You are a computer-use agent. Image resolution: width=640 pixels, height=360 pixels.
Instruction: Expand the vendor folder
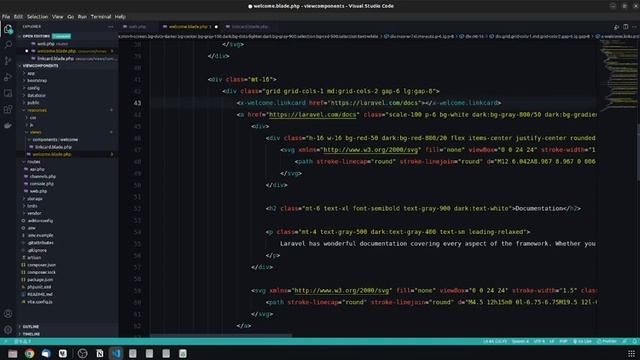point(34,213)
